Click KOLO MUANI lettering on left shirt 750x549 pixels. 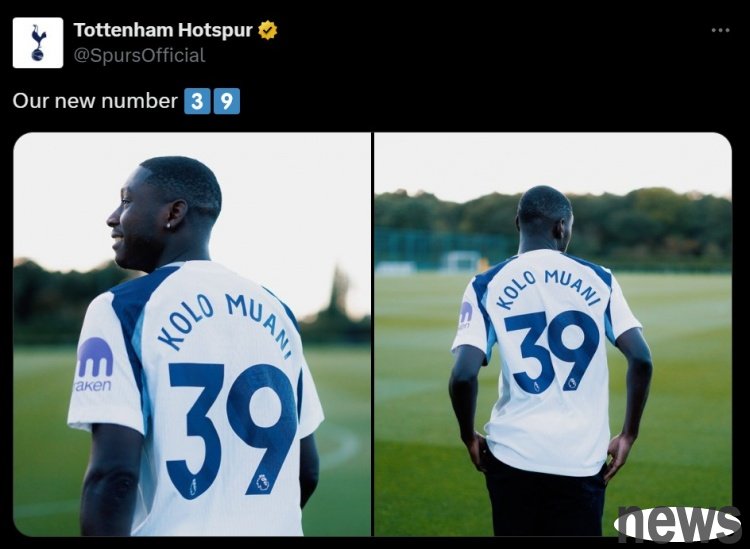(x=225, y=320)
